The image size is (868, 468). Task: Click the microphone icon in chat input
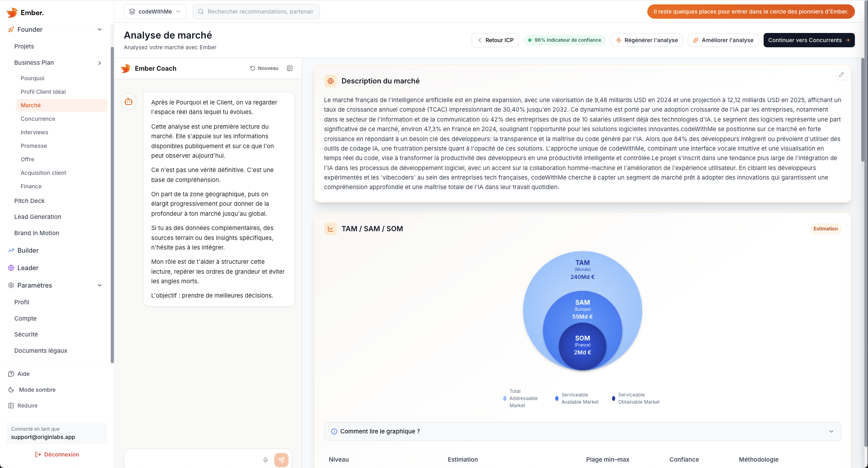pos(265,460)
